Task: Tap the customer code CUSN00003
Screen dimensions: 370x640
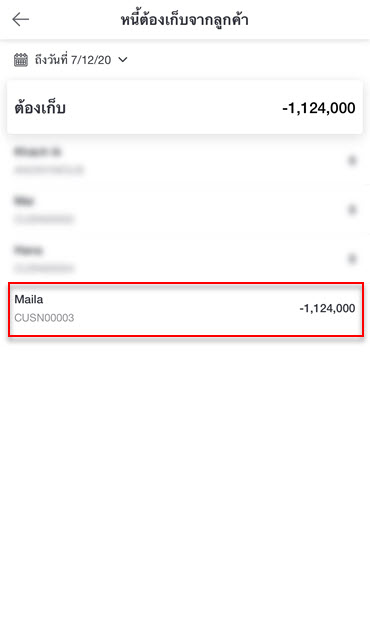Action: click(44, 318)
